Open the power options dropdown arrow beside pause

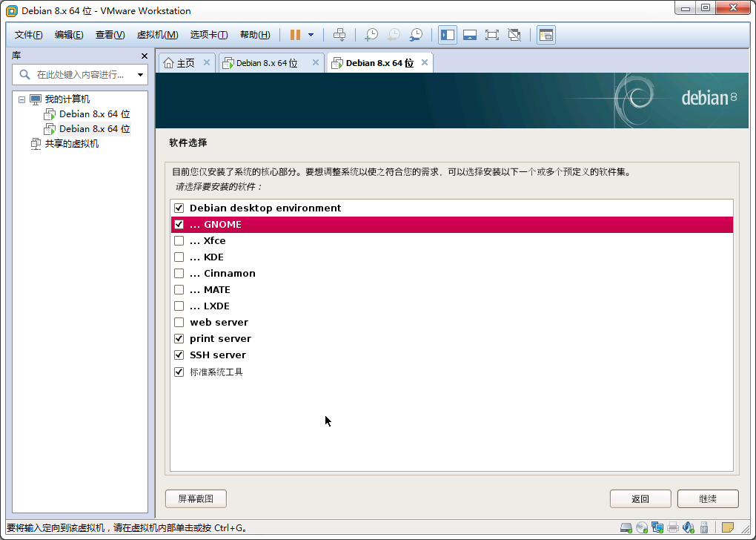point(311,35)
